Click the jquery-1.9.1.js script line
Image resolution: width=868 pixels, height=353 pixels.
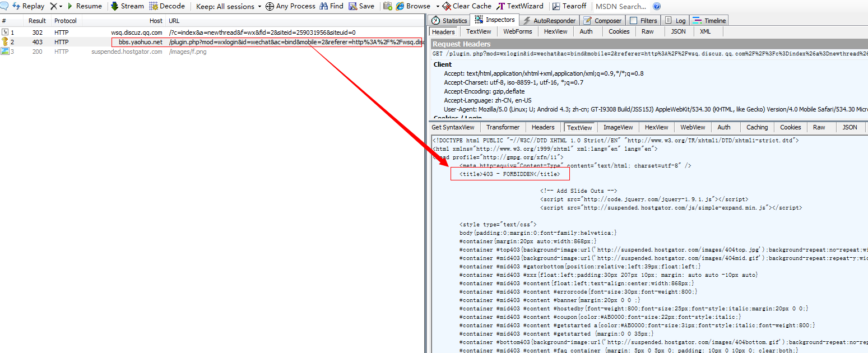click(x=644, y=199)
